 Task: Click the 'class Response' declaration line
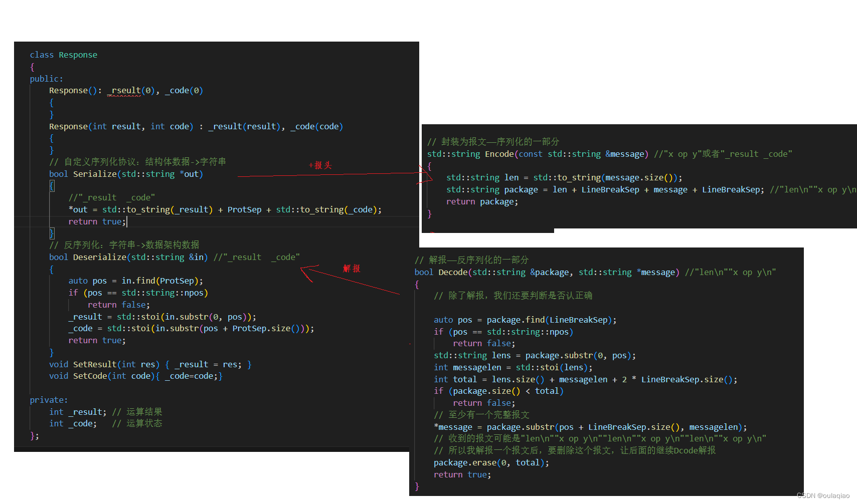pos(64,55)
